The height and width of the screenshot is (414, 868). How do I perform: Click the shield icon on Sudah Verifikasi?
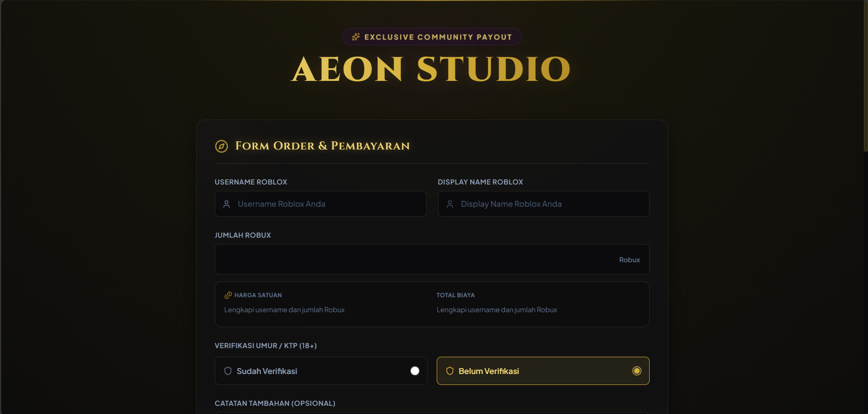coord(228,371)
